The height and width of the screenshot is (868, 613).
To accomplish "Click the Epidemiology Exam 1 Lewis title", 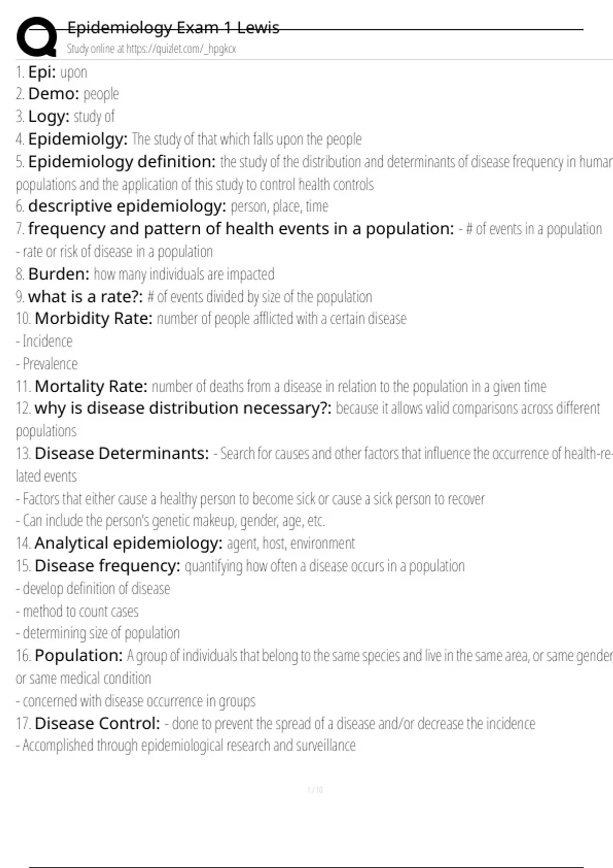I will (173, 28).
